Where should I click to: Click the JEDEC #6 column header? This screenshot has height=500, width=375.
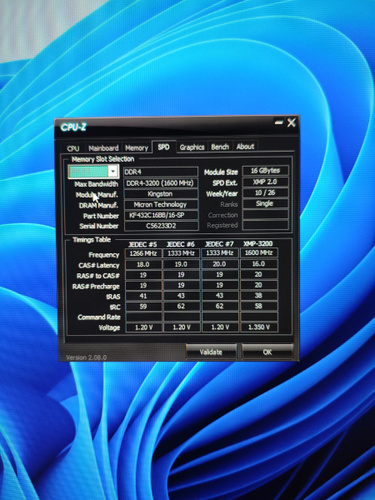point(180,244)
